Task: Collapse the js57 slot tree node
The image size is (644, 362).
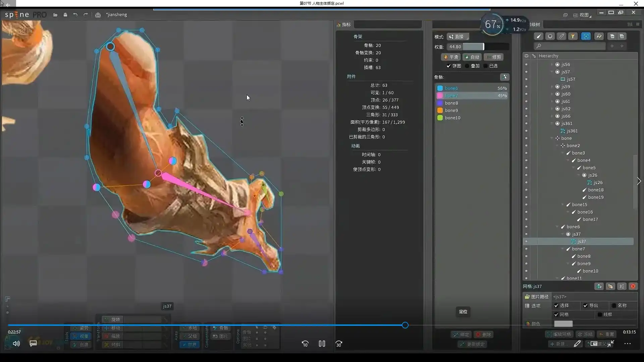Action: pyautogui.click(x=552, y=72)
